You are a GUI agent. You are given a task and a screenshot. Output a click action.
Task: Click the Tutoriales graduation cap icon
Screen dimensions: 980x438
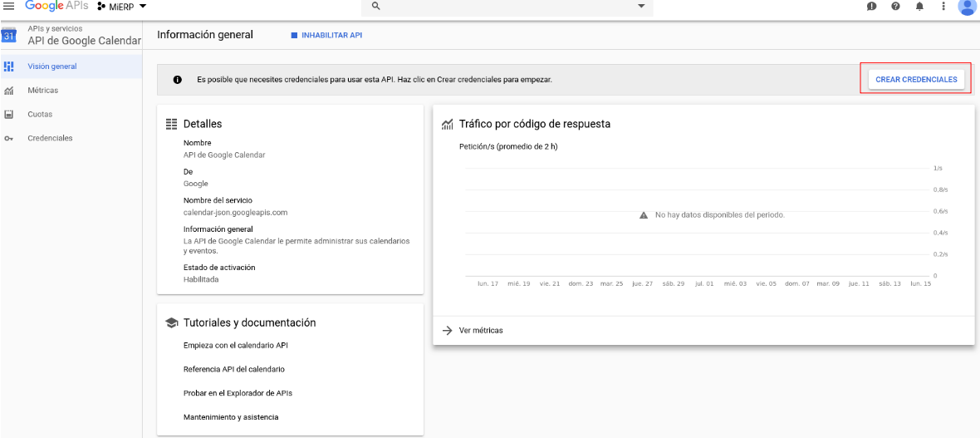pyautogui.click(x=170, y=322)
